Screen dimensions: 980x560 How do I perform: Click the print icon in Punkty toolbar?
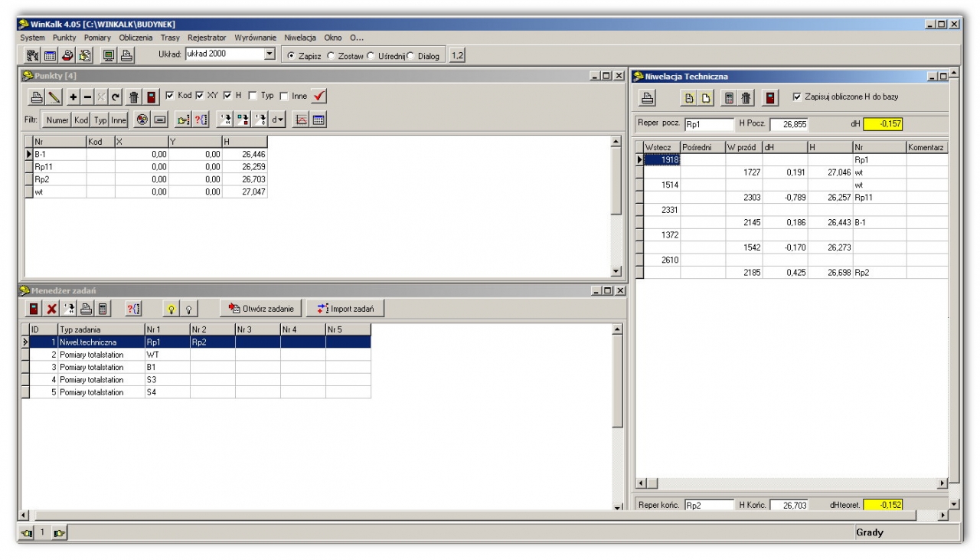click(x=37, y=97)
